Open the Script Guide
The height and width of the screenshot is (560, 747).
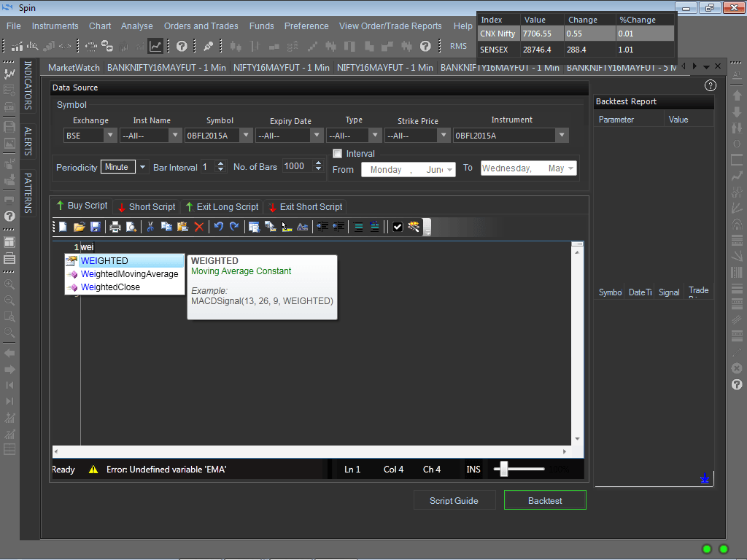tap(454, 500)
